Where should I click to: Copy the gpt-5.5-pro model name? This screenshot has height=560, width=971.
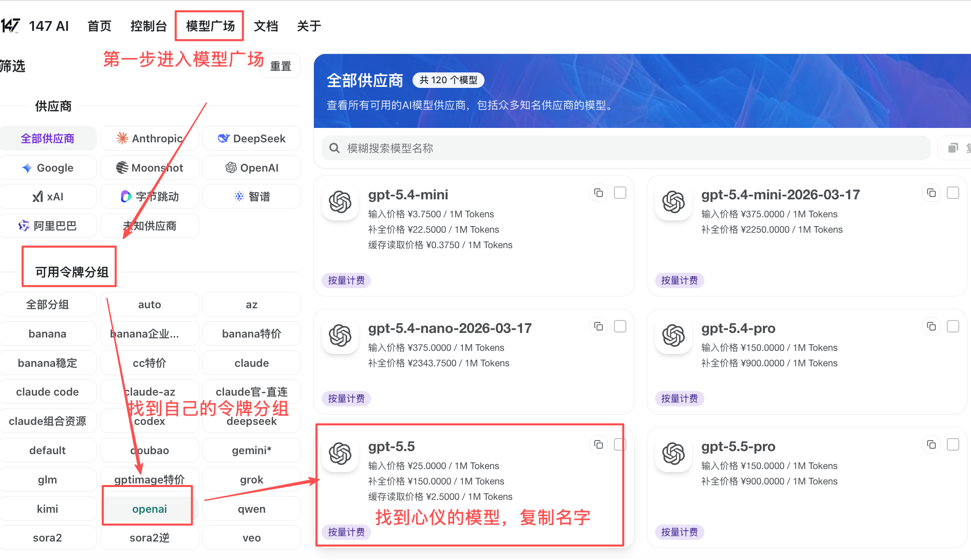[x=931, y=444]
